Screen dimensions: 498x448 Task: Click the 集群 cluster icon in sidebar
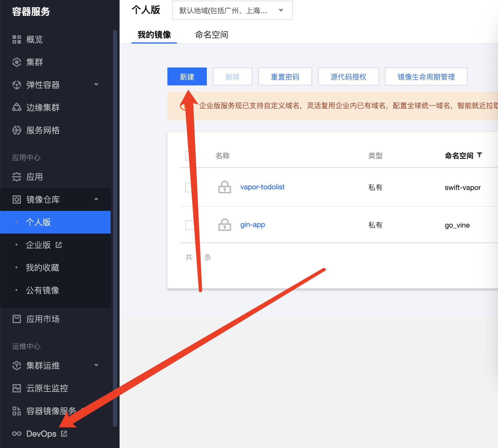(17, 62)
